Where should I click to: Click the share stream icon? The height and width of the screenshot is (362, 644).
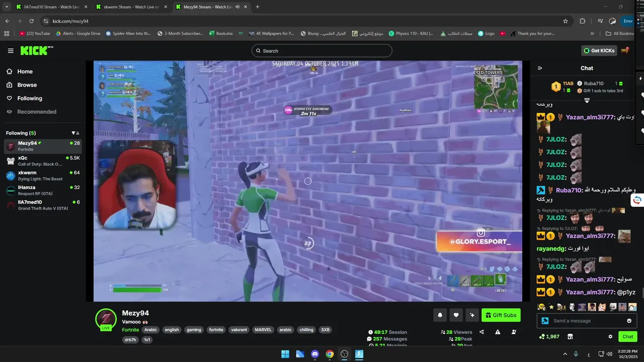click(482, 332)
